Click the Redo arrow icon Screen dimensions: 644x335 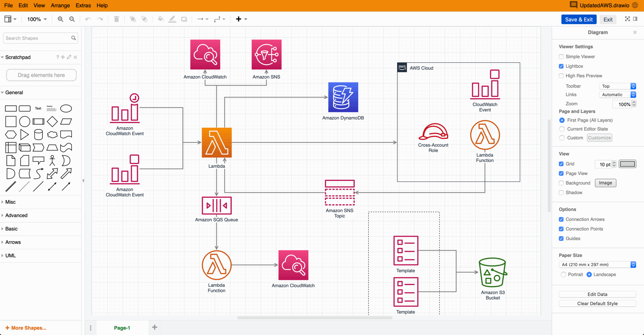[x=100, y=19]
